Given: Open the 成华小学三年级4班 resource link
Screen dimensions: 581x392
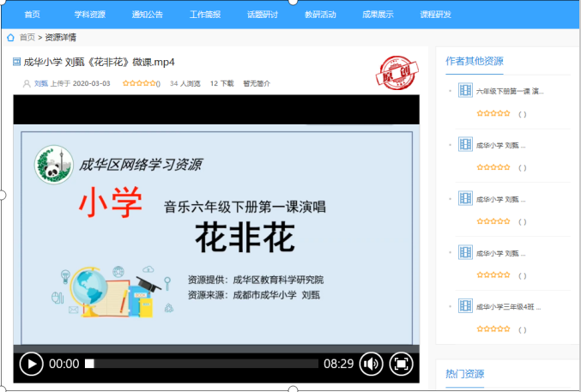Looking at the screenshot, I should click(508, 306).
